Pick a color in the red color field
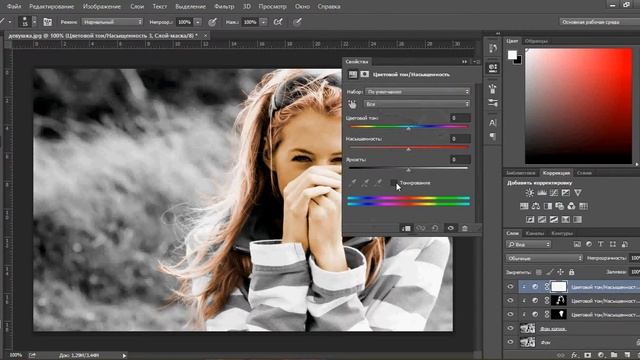This screenshot has width=640, height=360. pos(578,106)
